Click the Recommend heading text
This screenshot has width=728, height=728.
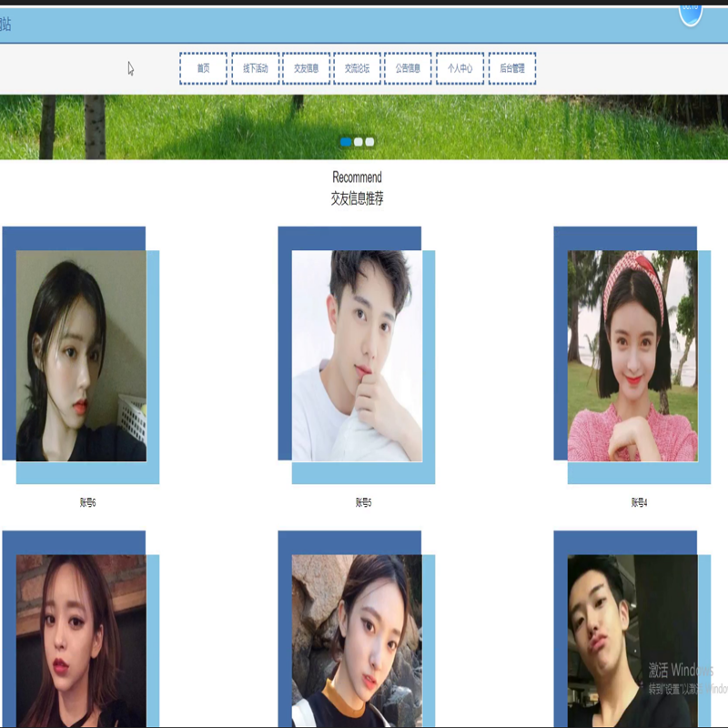click(357, 177)
